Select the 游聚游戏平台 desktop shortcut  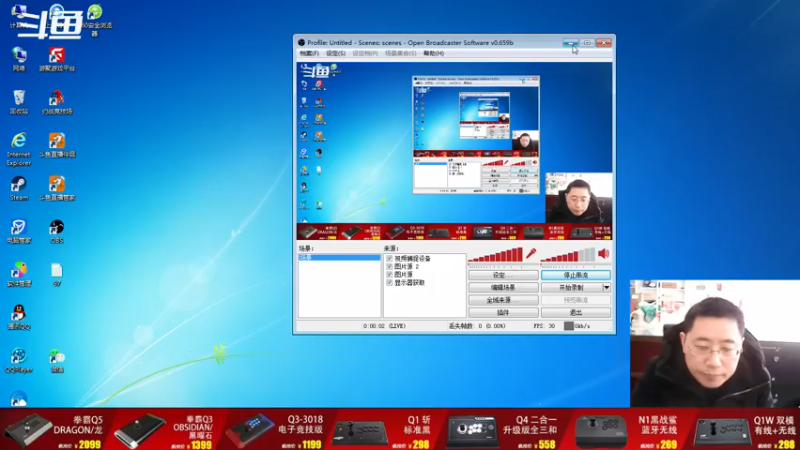tap(57, 59)
